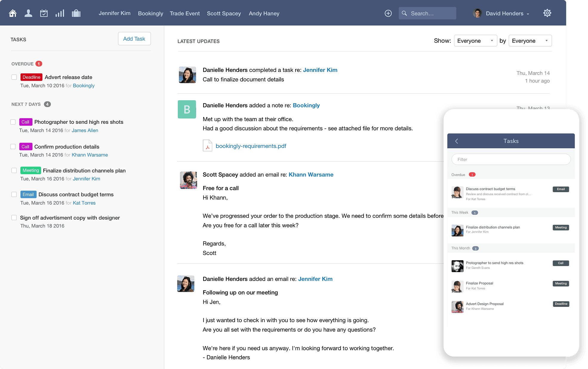Open the by Everyone filter dropdown
Viewport: 588px width, 369px height.
(530, 41)
